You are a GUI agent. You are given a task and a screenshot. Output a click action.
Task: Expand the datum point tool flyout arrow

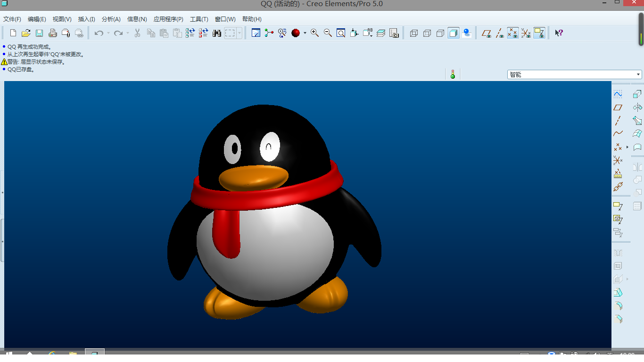click(x=627, y=147)
